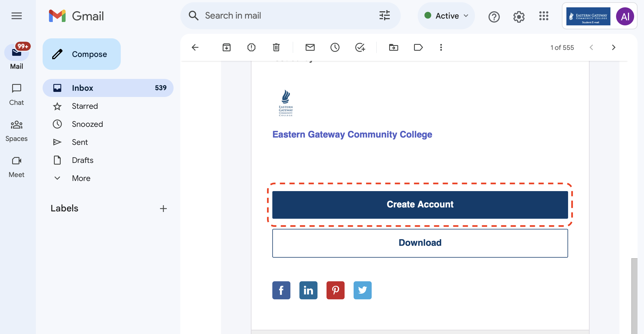Mark email as unread
Image resolution: width=644 pixels, height=334 pixels.
310,47
